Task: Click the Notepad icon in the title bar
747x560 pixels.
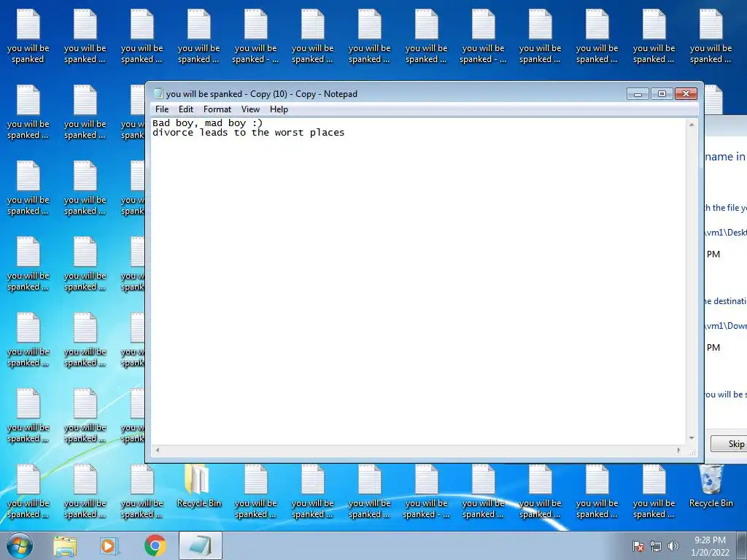Action: 158,94
